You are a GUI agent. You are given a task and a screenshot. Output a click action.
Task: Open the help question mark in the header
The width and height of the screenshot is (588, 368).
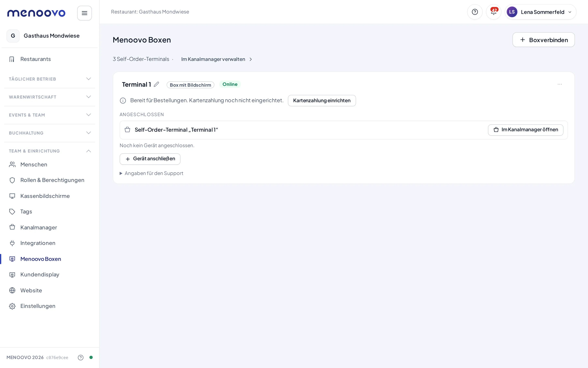point(474,12)
